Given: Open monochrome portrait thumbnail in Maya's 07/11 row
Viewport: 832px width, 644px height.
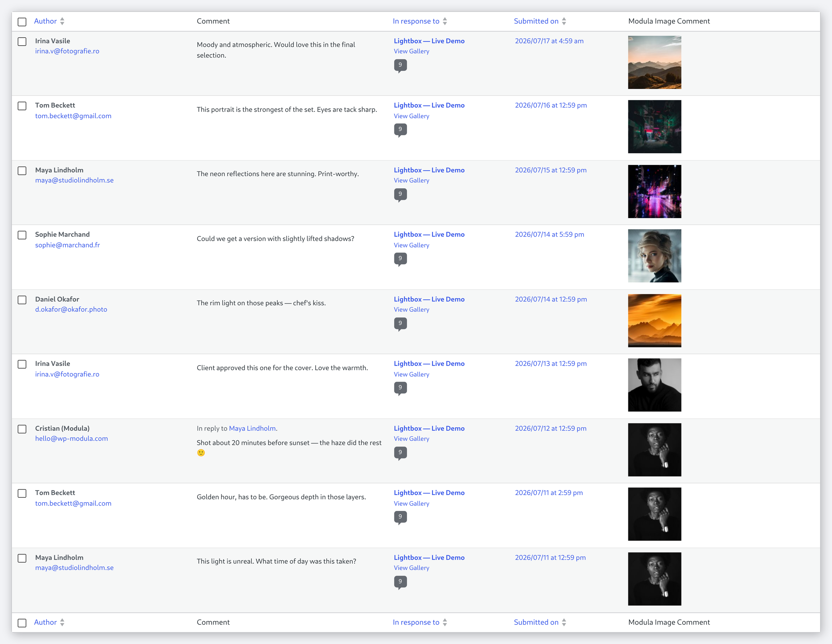Looking at the screenshot, I should [654, 579].
